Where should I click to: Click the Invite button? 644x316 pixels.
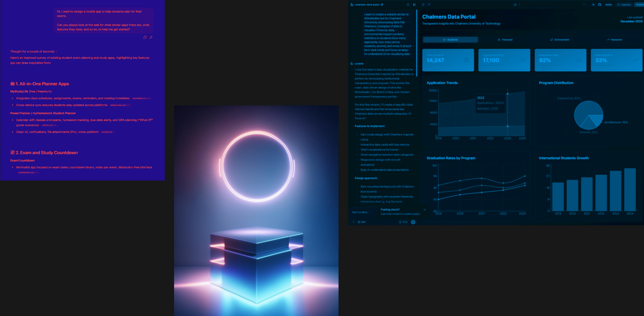click(609, 5)
